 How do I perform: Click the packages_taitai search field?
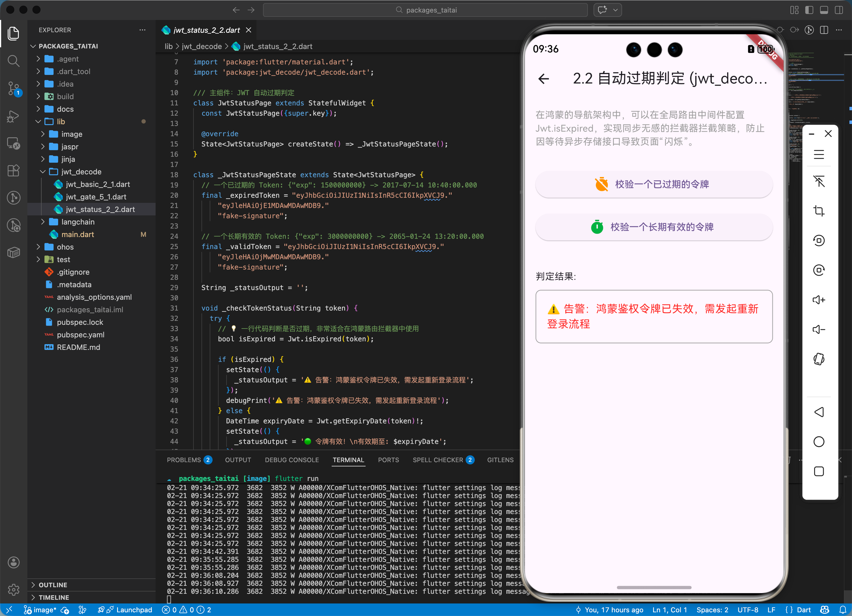pos(425,10)
